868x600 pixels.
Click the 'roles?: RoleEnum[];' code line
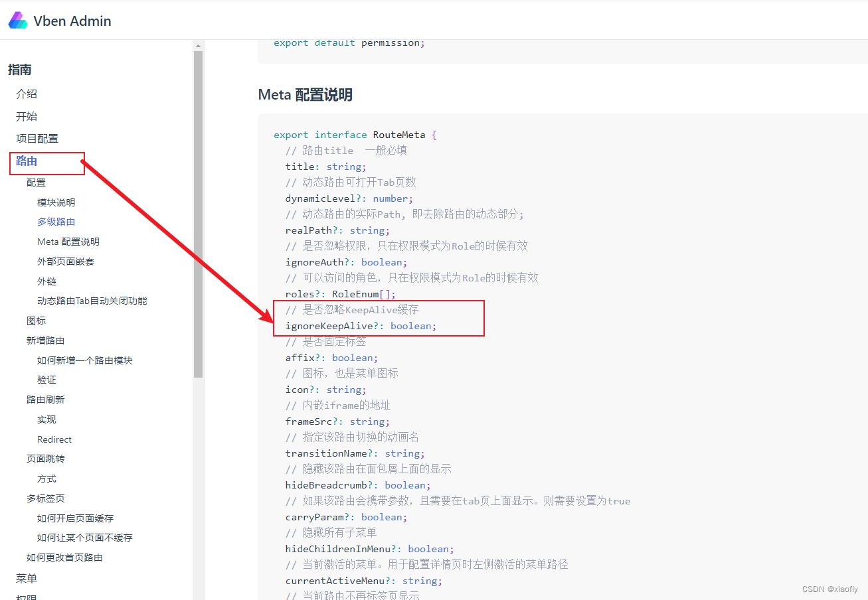tap(341, 294)
